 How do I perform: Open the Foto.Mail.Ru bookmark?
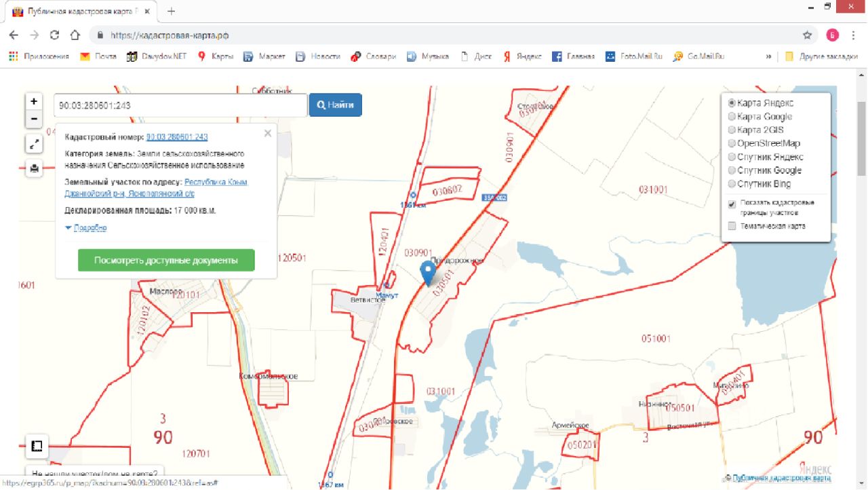[x=634, y=56]
